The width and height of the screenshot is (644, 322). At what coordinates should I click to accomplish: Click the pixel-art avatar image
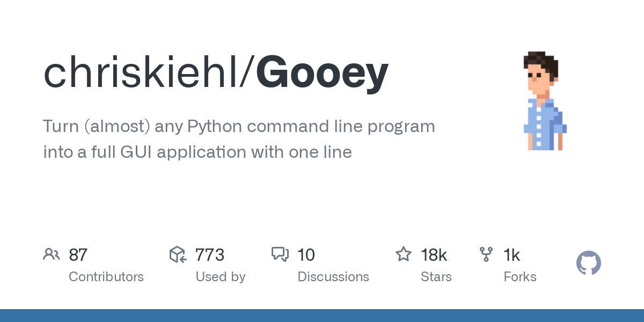(x=545, y=101)
